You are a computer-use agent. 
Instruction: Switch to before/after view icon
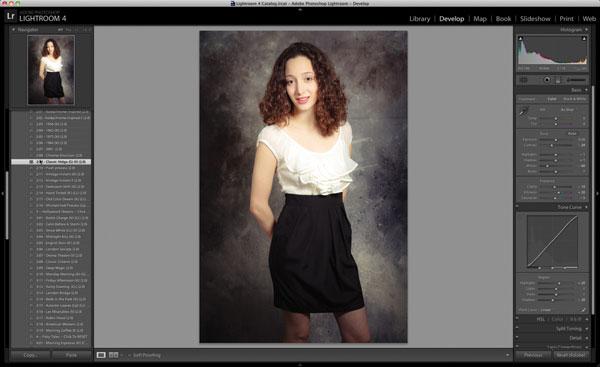(114, 355)
